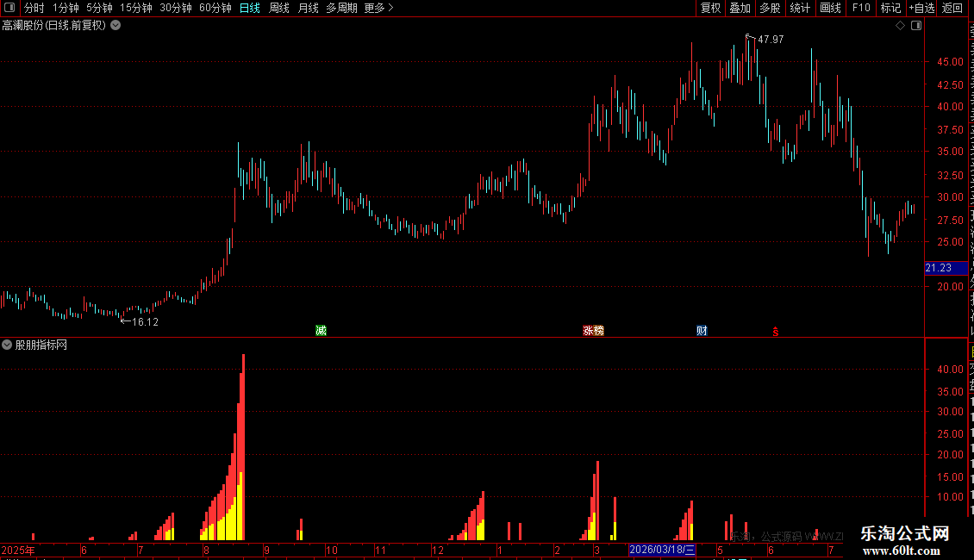The image size is (974, 560).
Task: Click the 45.00 price axis label
Action: click(951, 61)
